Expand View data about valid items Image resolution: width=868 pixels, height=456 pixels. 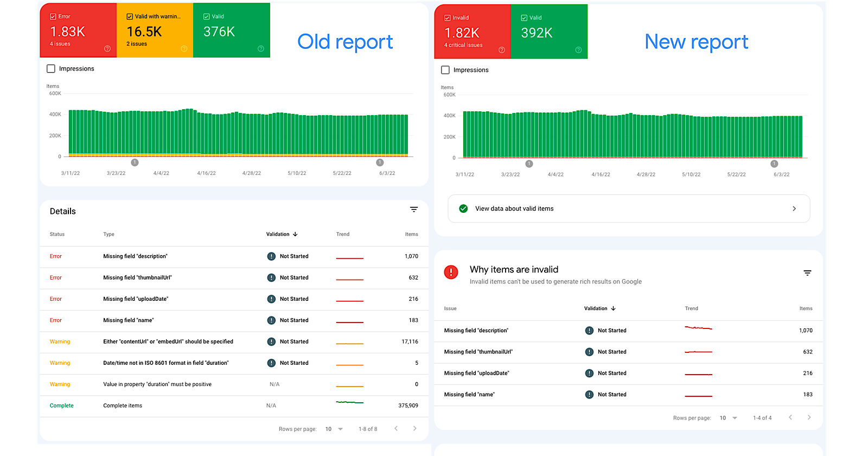pos(628,208)
